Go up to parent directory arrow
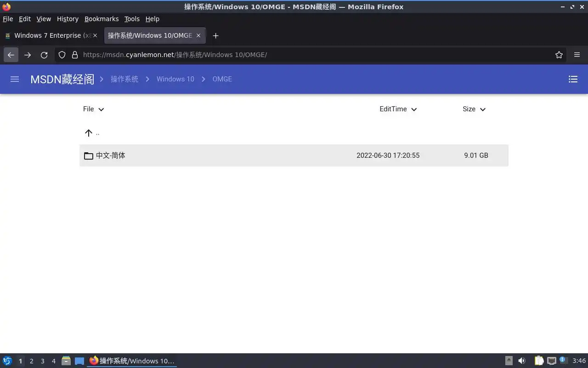The width and height of the screenshot is (588, 368). [x=89, y=133]
